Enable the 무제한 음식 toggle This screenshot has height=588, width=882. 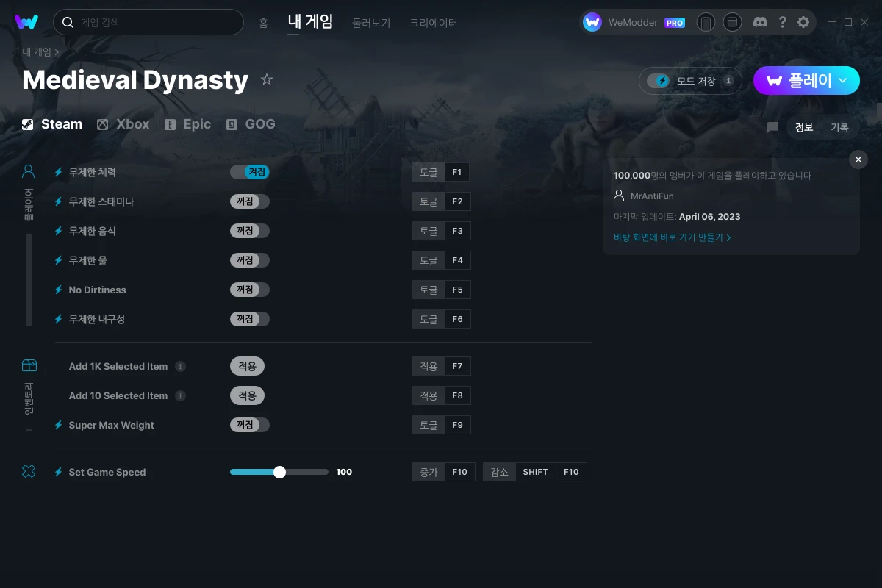250,231
